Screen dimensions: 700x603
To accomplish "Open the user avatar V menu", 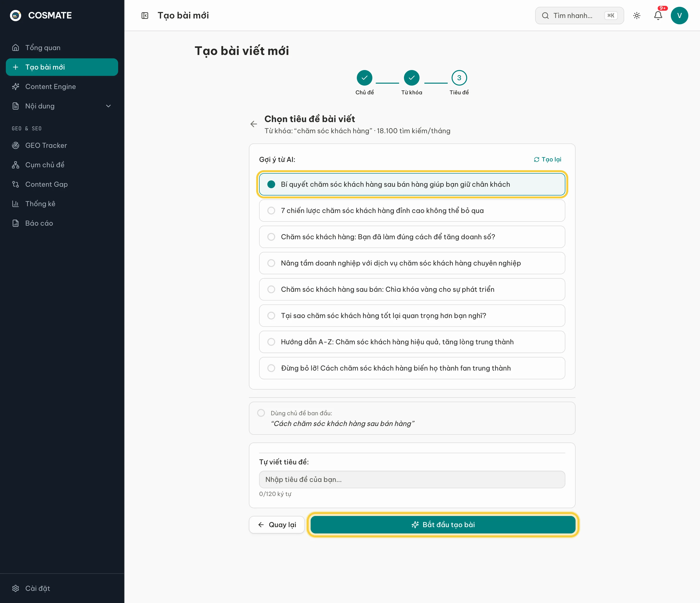I will [x=679, y=16].
